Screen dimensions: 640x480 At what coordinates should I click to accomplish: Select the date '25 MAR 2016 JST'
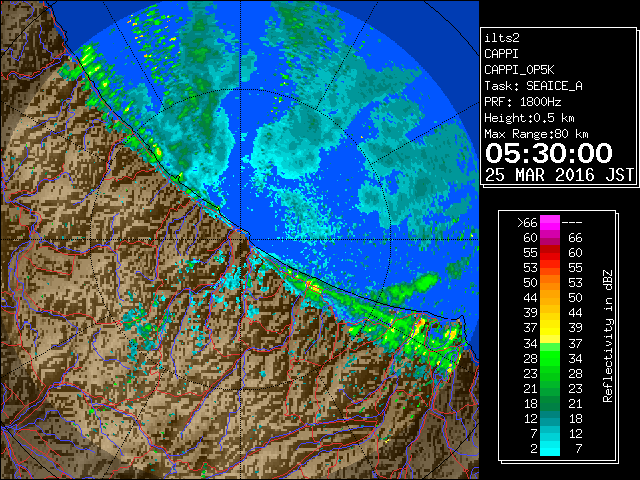559,175
